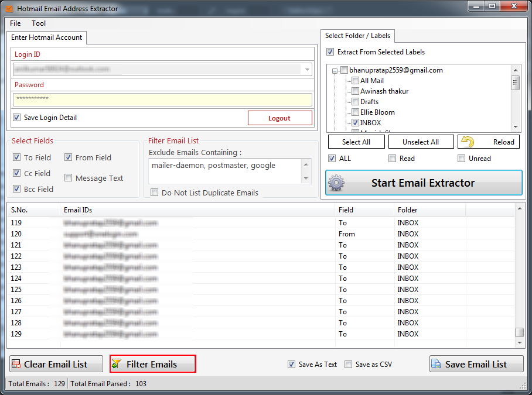Open the Tool menu

click(x=39, y=23)
